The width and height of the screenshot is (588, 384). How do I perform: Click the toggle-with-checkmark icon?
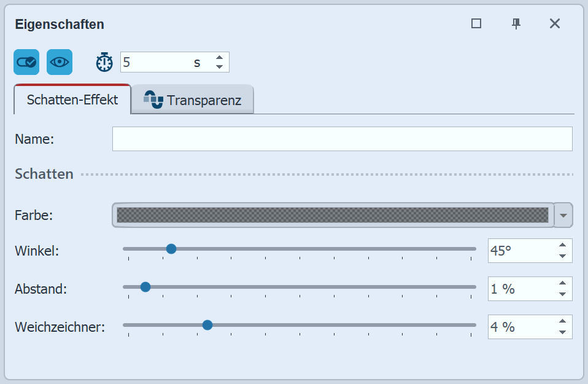[26, 62]
